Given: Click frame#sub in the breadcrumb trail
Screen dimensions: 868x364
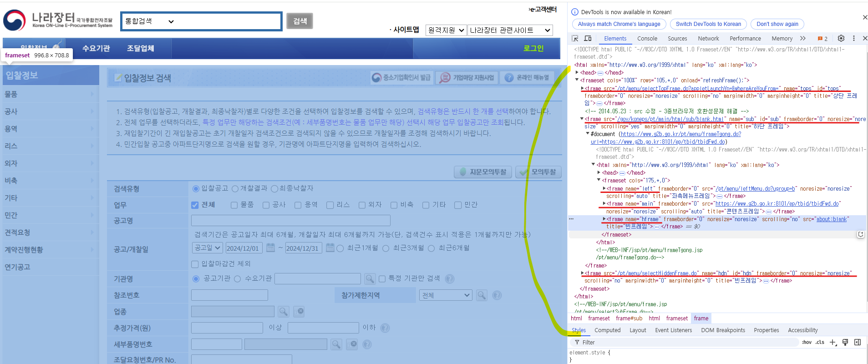Looking at the screenshot, I should click(629, 318).
